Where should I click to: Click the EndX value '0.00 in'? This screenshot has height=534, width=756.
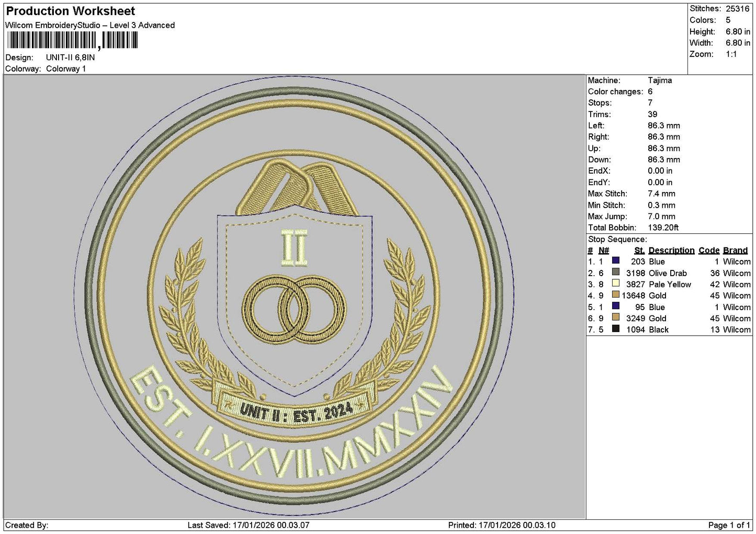click(x=660, y=171)
